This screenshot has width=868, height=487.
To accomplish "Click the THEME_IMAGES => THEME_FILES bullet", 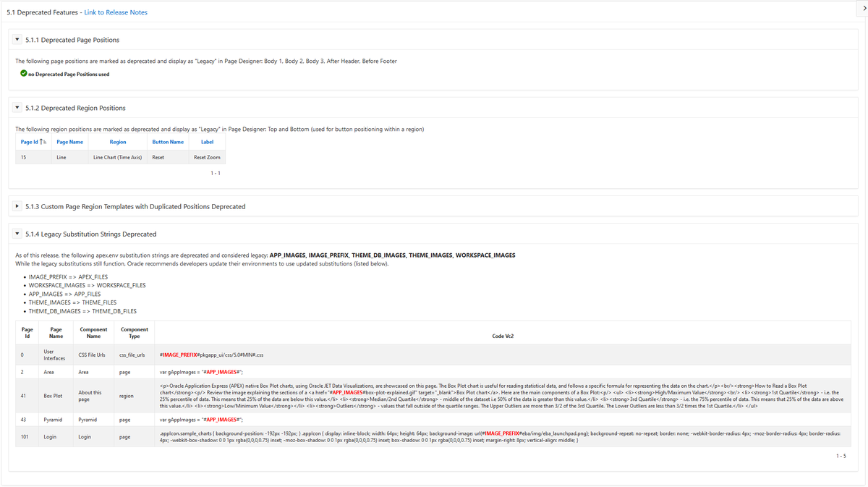I will coord(72,302).
